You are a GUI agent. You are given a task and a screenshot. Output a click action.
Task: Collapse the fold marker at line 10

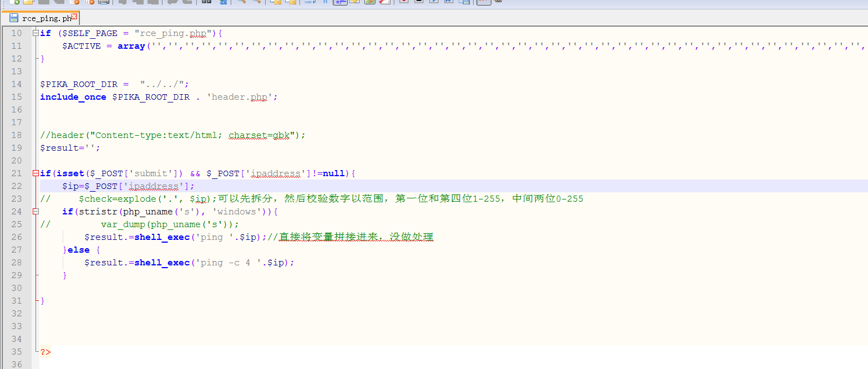tap(35, 33)
